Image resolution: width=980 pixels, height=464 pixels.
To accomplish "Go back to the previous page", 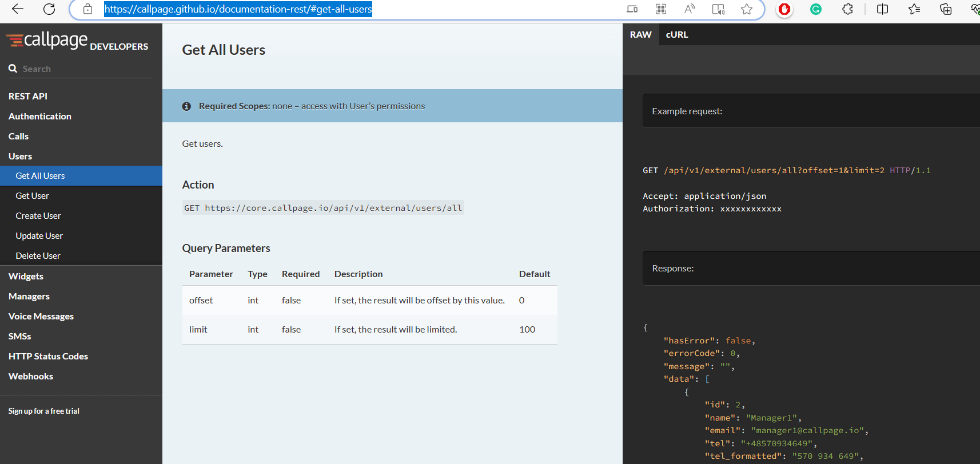I will (x=18, y=9).
